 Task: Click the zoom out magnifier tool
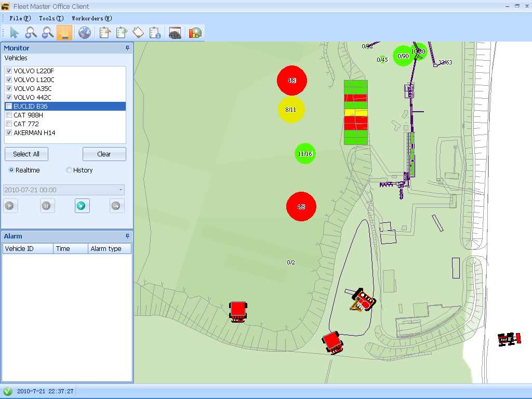click(48, 33)
